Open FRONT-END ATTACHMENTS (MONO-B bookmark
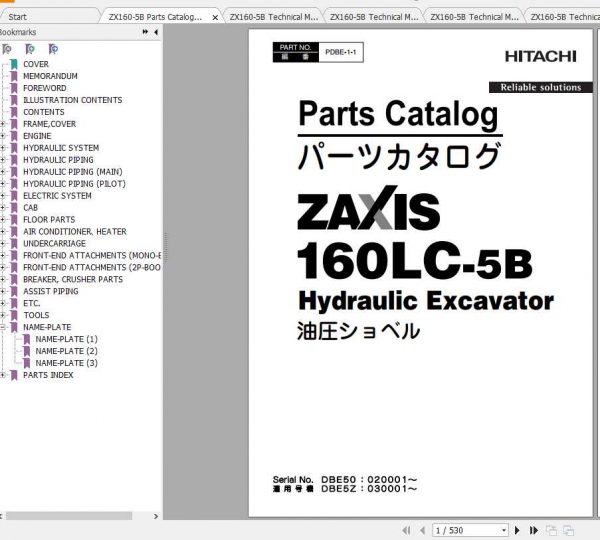600x540 pixels. (x=92, y=255)
